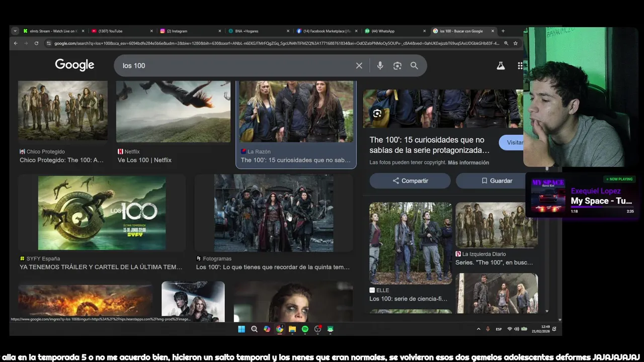Close the YouTube tab
This screenshot has height=362, width=644.
pyautogui.click(x=151, y=31)
